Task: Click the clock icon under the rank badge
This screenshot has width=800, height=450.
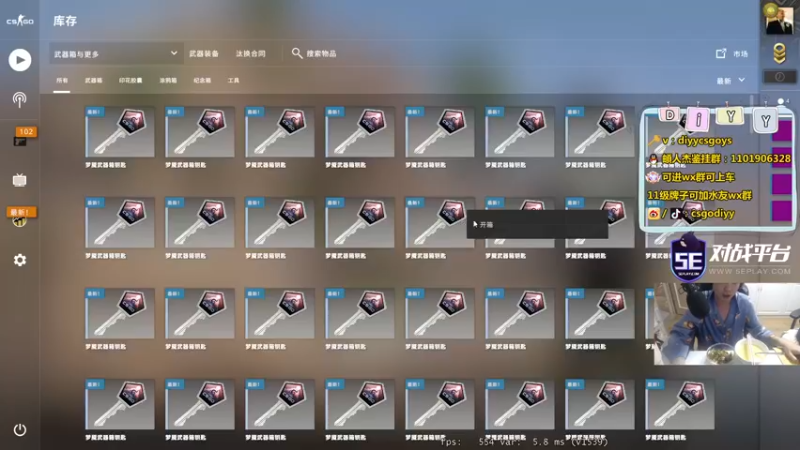Action: pos(779,77)
